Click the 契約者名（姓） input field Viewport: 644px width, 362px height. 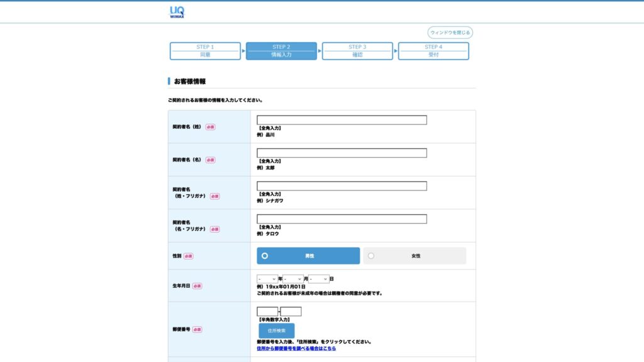tap(341, 118)
